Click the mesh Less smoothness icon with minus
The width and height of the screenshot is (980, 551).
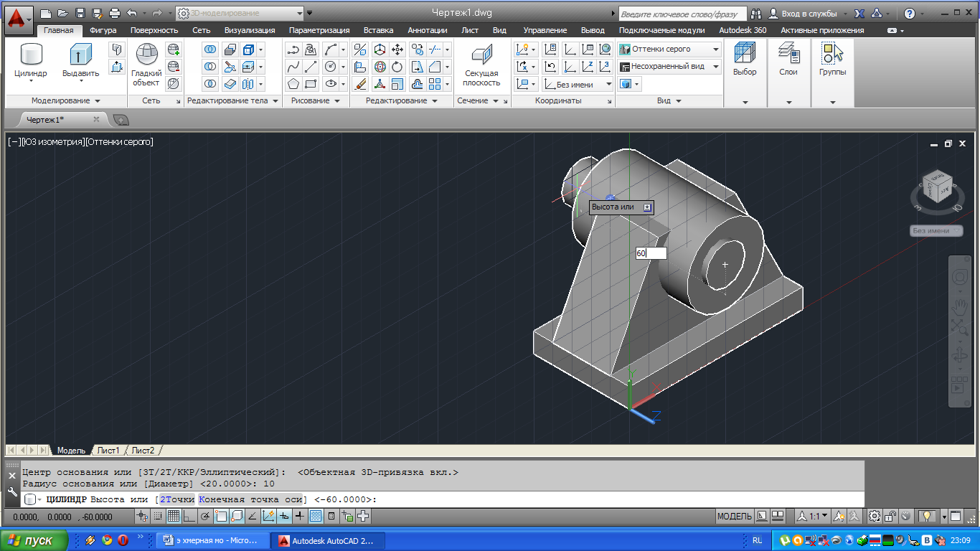coord(173,67)
